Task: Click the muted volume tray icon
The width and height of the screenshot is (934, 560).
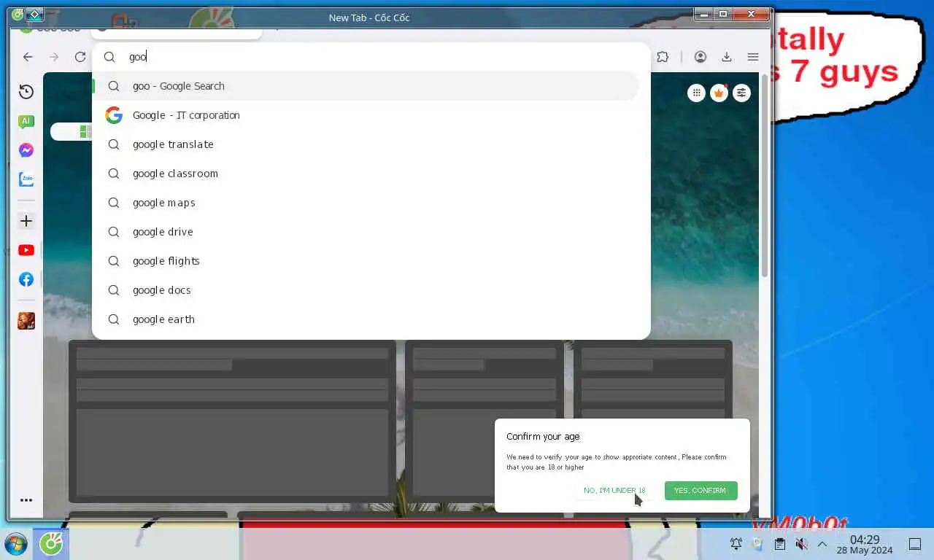Action: [801, 544]
